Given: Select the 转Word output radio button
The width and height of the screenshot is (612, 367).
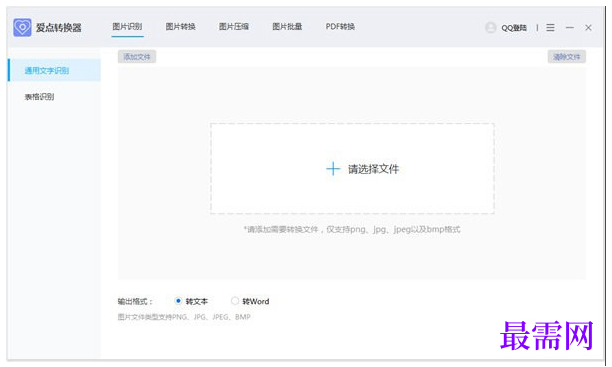Looking at the screenshot, I should (235, 301).
